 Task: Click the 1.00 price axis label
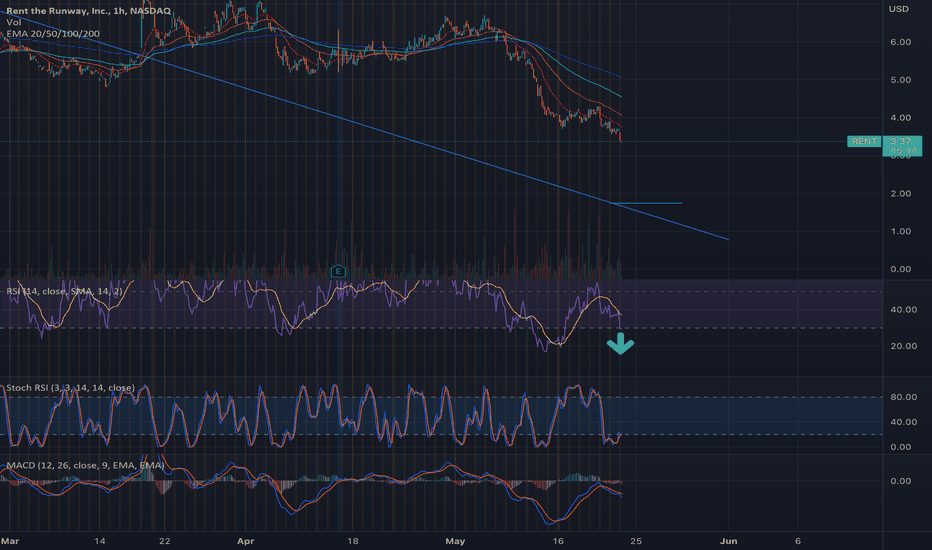pos(900,231)
